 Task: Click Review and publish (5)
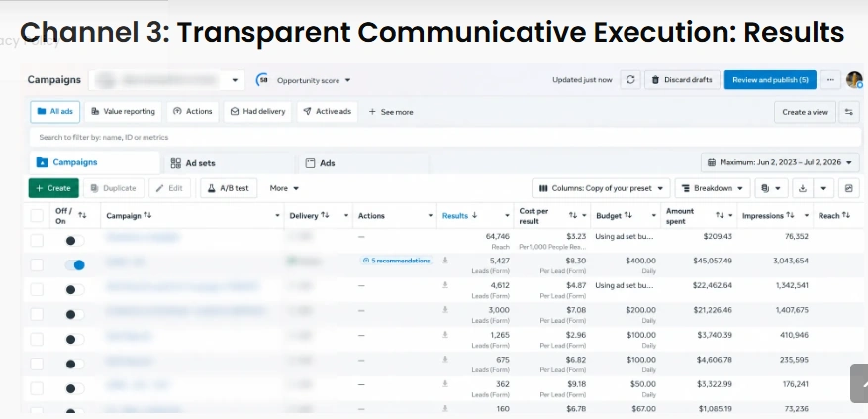(x=770, y=80)
